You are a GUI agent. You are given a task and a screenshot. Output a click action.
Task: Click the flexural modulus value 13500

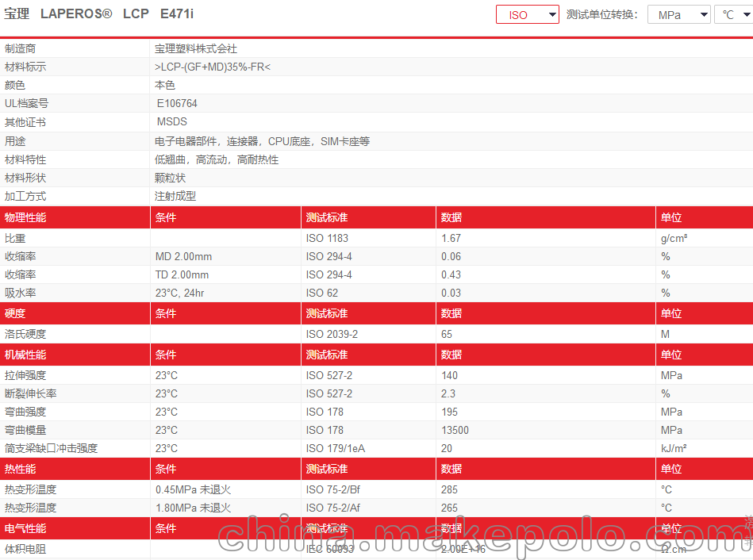coord(455,431)
